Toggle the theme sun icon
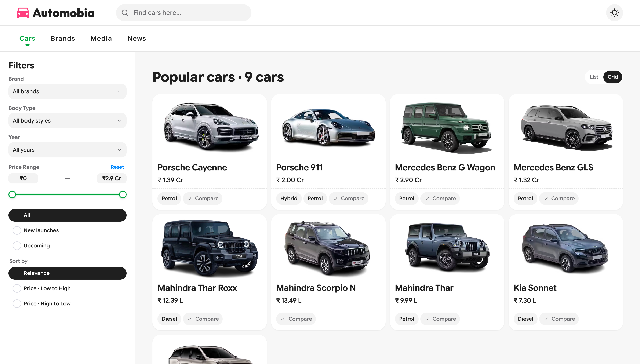 (615, 12)
